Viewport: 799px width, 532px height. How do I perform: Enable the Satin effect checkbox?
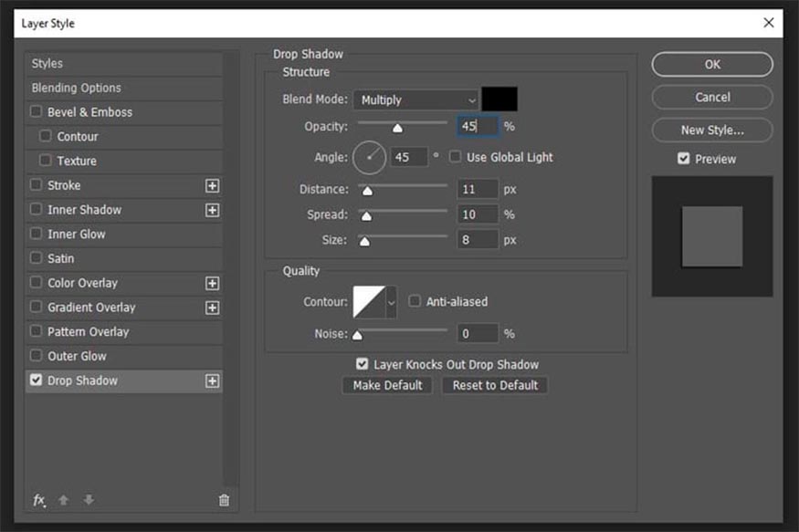36,258
